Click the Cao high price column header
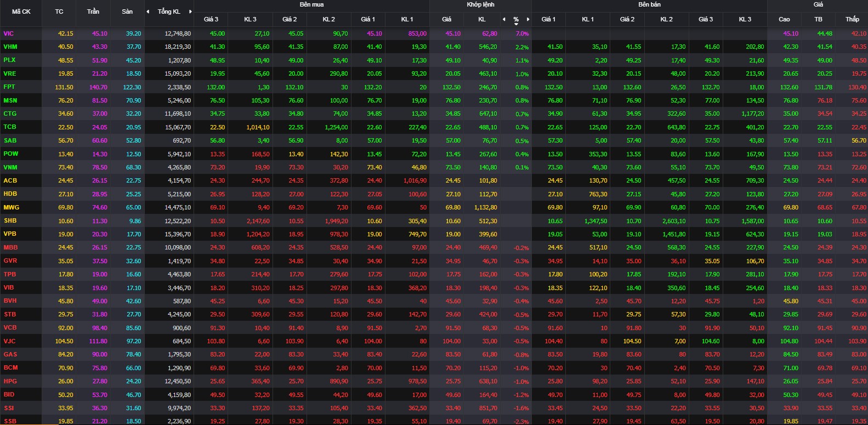This screenshot has height=425, width=868. coord(784,19)
